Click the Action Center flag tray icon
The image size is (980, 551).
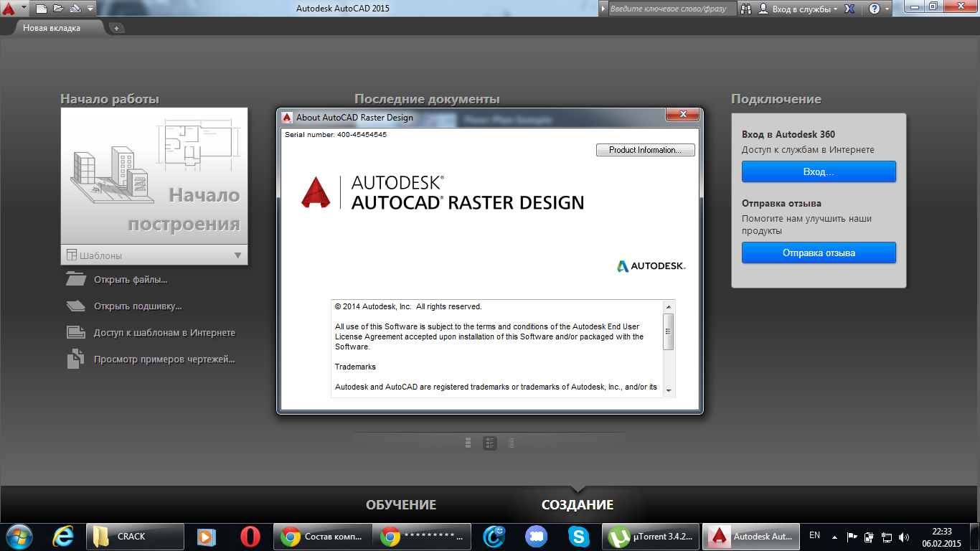click(x=852, y=537)
